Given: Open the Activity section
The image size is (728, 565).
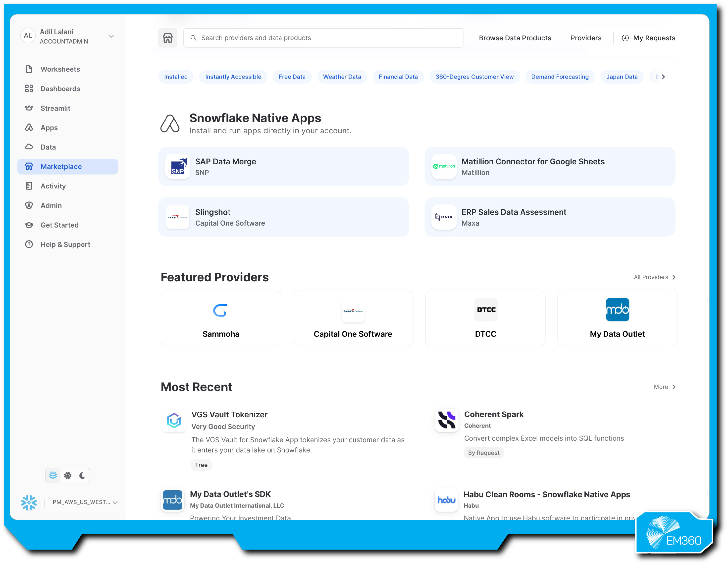Looking at the screenshot, I should tap(53, 186).
